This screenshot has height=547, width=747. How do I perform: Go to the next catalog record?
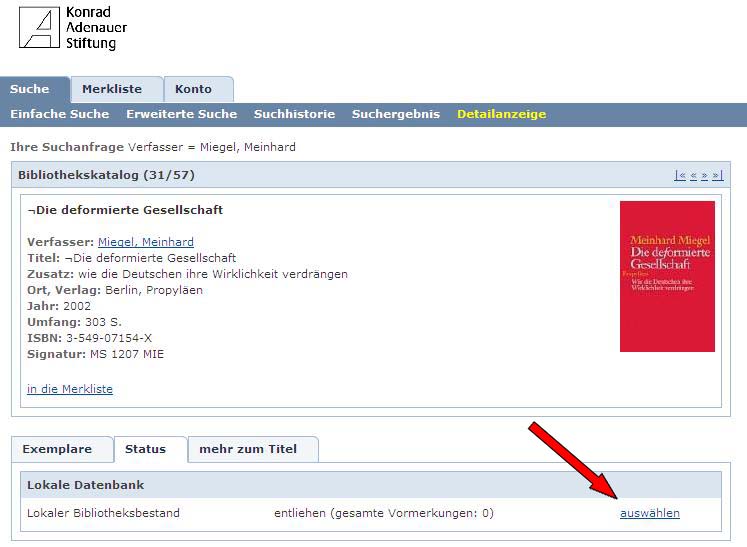click(704, 175)
